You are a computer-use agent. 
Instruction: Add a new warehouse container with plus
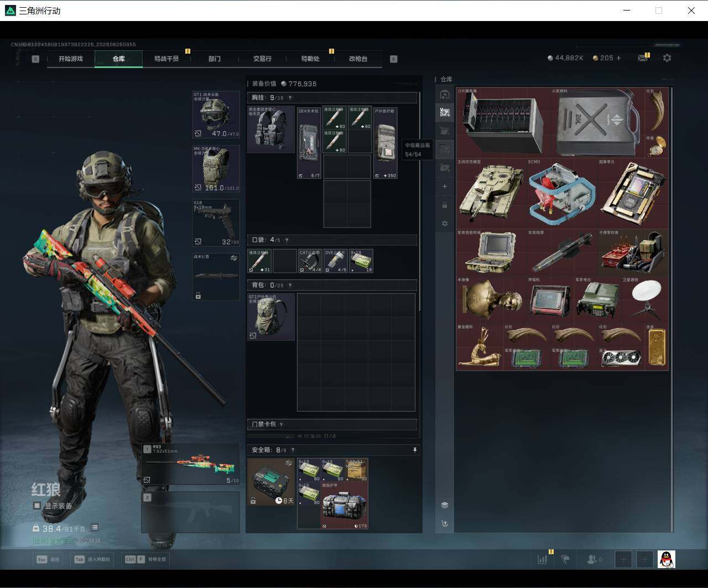(445, 186)
